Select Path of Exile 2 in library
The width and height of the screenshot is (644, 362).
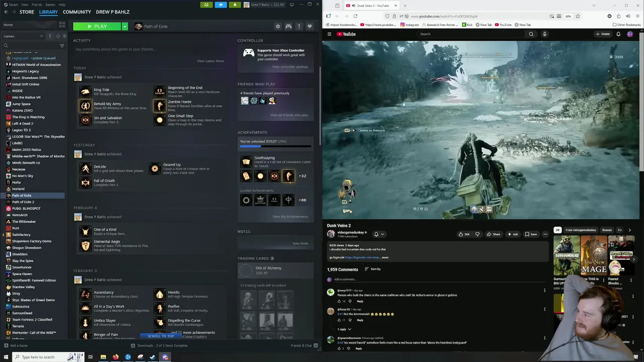pyautogui.click(x=23, y=202)
